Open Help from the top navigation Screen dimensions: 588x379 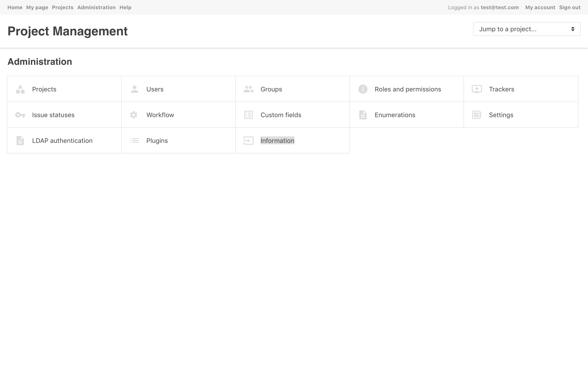pos(125,7)
